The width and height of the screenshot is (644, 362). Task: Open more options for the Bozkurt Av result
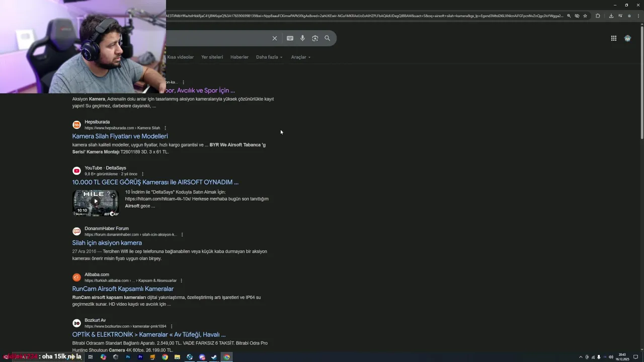[x=172, y=326]
